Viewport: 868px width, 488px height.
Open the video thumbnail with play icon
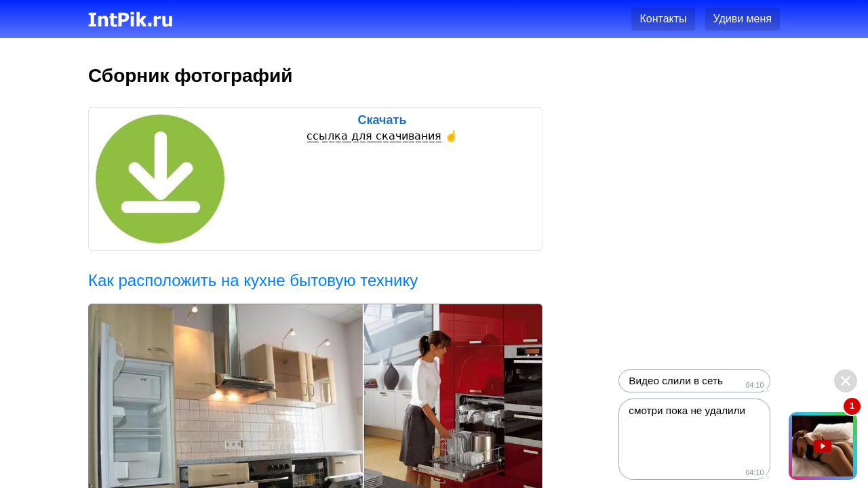click(823, 446)
